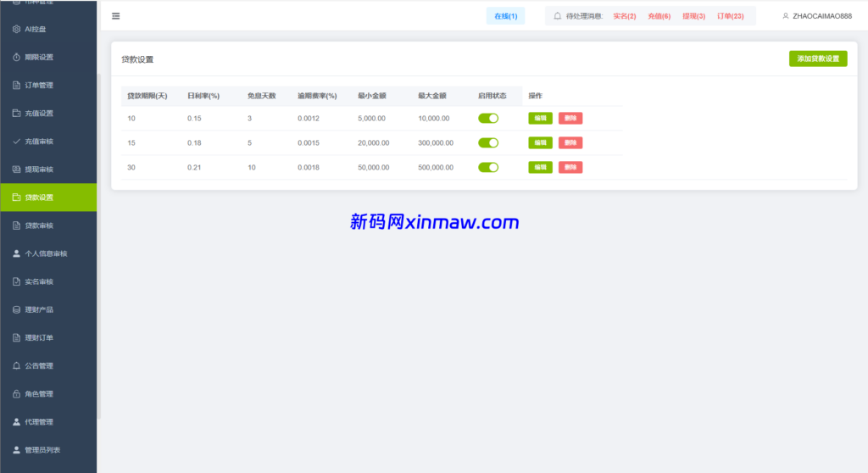Viewport: 868px width, 473px height.
Task: Click the 订单管理 document icon in sidebar
Action: 16,86
